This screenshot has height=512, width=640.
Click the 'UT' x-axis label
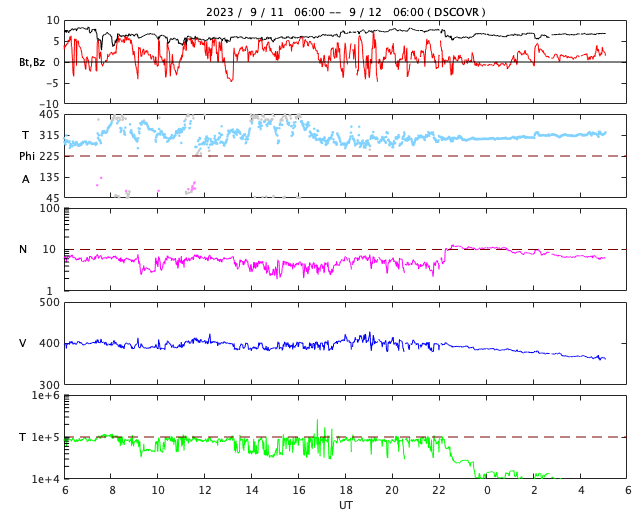(345, 505)
